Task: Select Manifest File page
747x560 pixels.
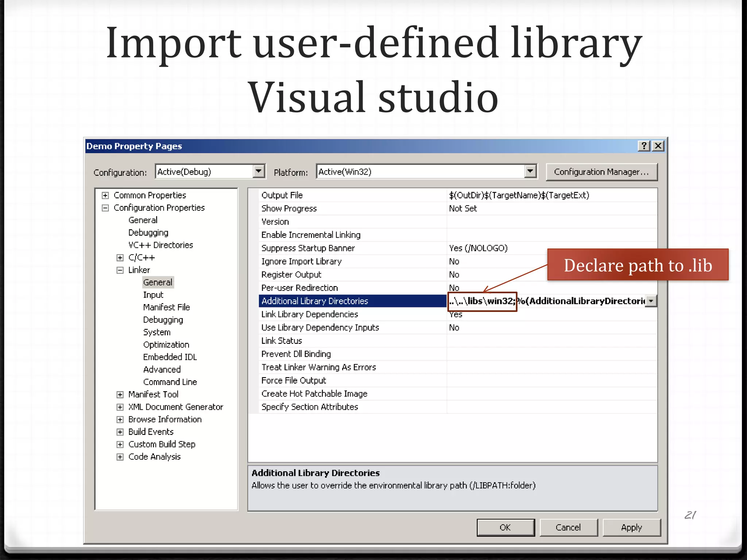Action: pos(167,307)
